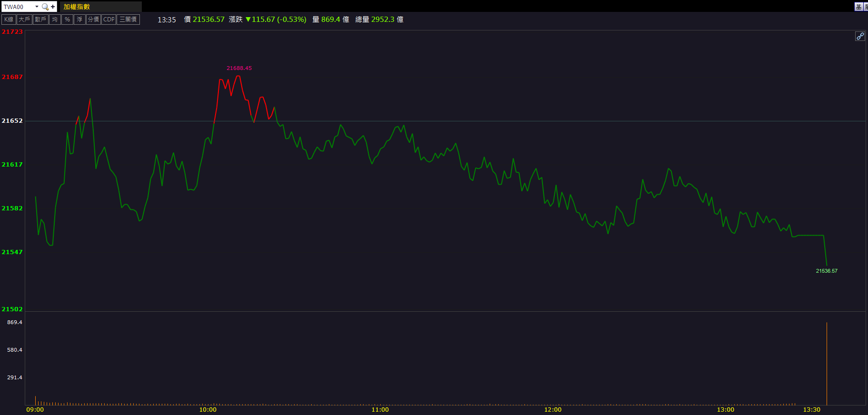Click the plus icon beside symbol search
868x415 pixels.
(53, 7)
